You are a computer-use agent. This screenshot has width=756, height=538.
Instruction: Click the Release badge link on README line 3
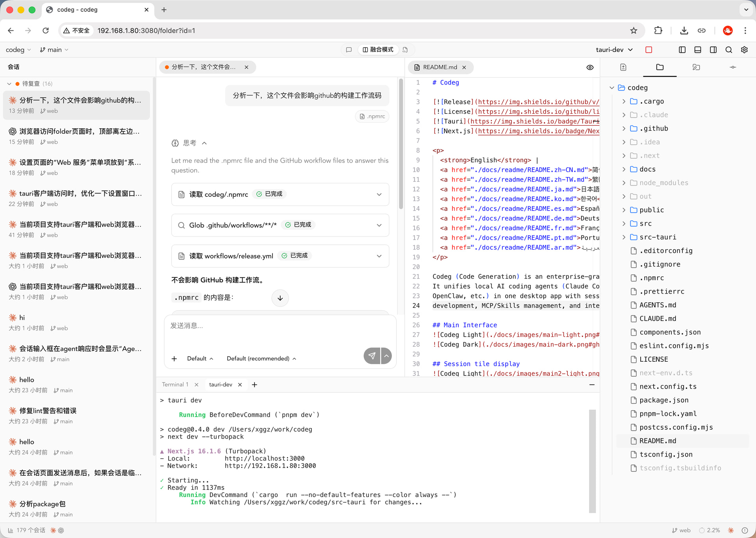[538, 102]
